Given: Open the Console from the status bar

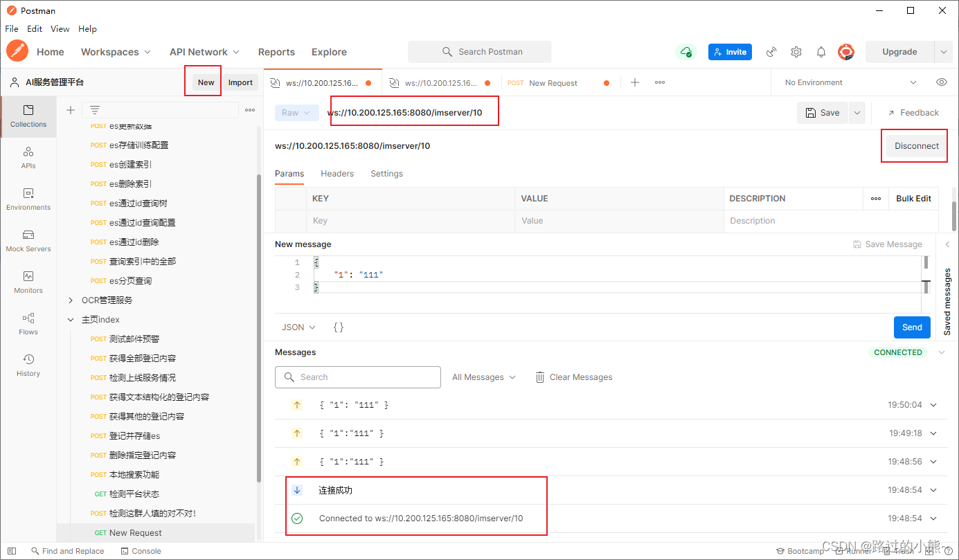Looking at the screenshot, I should click(x=141, y=550).
